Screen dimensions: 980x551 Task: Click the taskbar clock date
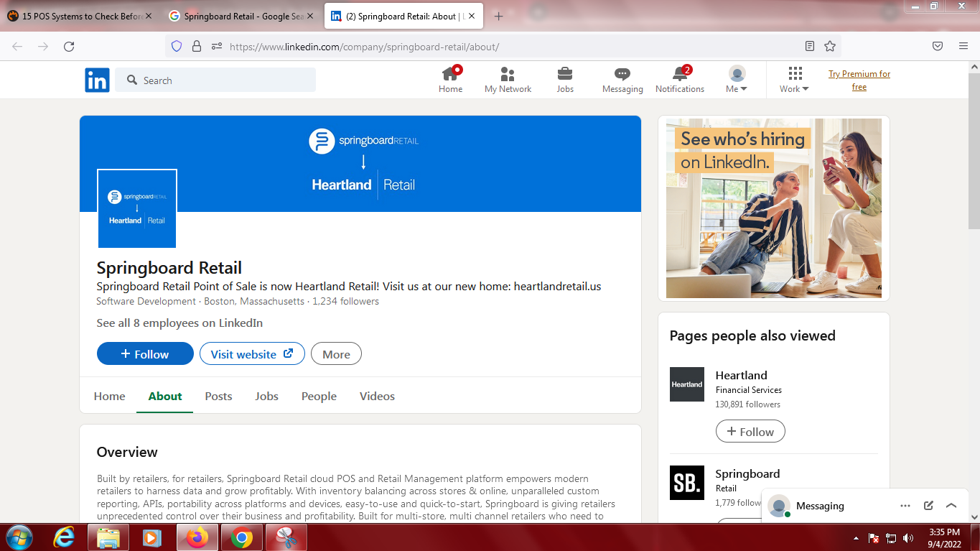click(944, 537)
